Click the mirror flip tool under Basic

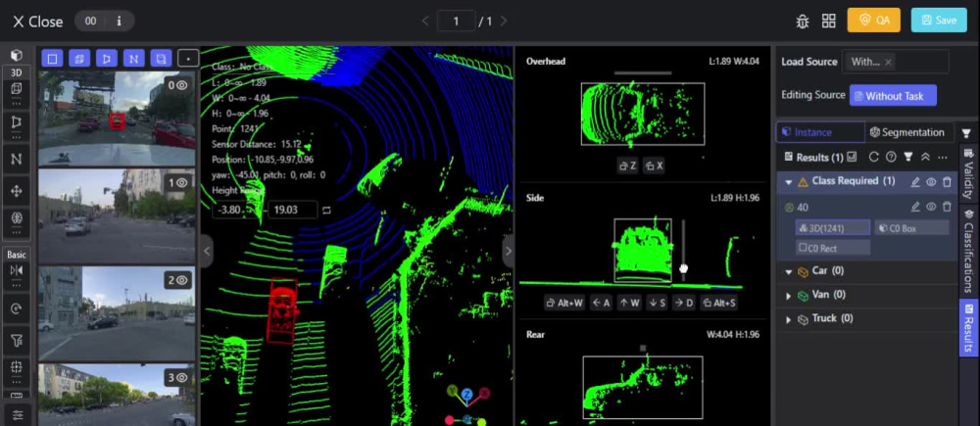point(17,270)
